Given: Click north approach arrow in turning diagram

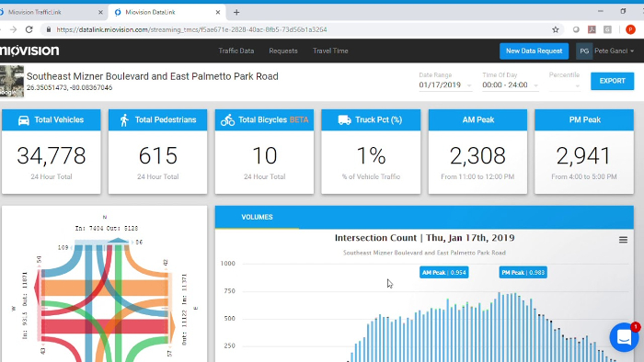Looking at the screenshot, I should click(x=119, y=241).
